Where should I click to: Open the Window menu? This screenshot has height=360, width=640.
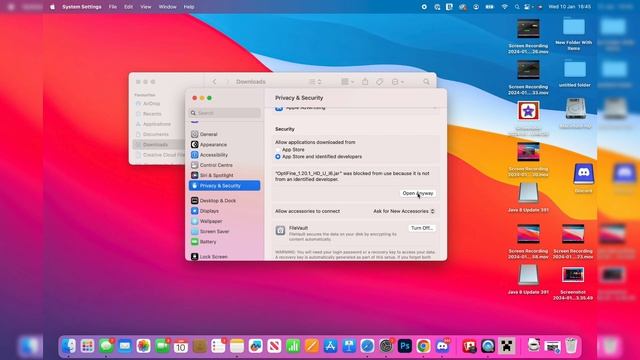[167, 7]
